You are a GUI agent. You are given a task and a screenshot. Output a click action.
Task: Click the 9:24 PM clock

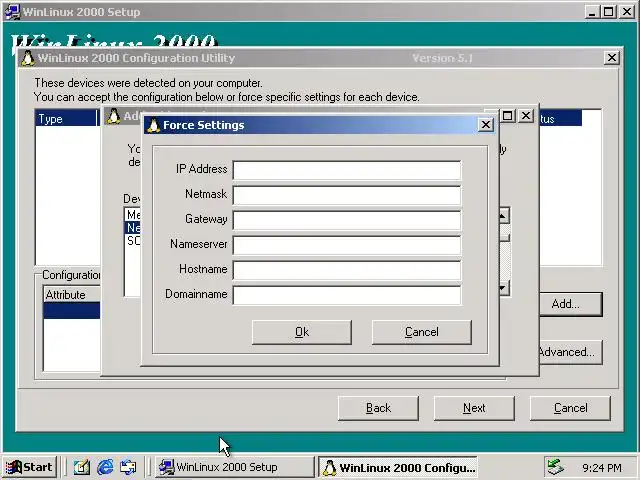click(602, 467)
